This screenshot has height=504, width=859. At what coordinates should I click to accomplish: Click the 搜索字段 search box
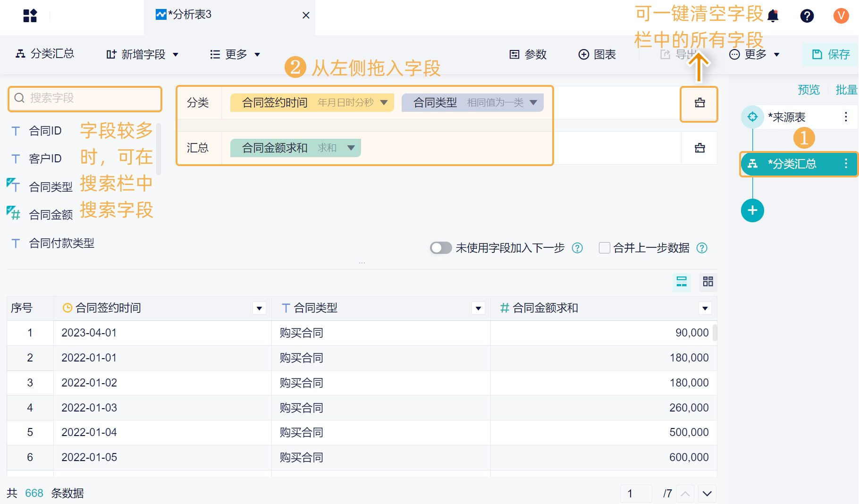pos(85,98)
